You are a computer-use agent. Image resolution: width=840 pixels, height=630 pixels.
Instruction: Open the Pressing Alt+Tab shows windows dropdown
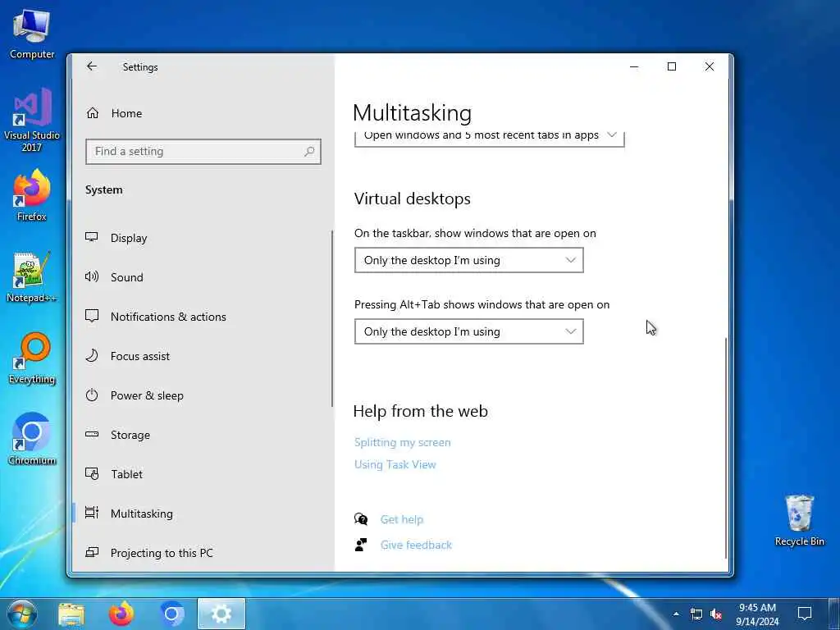coord(468,331)
